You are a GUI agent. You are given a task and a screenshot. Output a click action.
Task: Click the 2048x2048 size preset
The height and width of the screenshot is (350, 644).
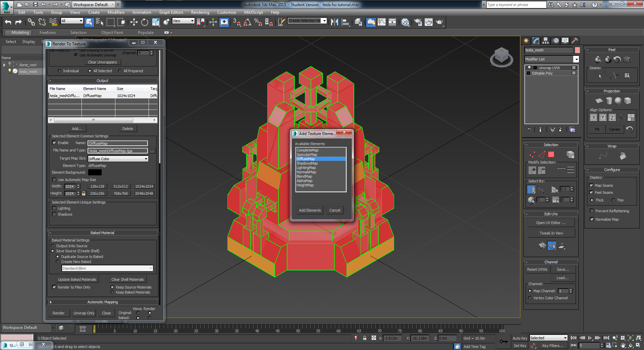click(x=144, y=193)
